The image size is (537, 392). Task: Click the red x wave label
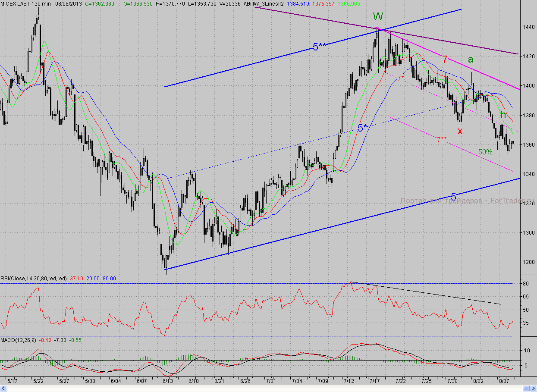click(x=460, y=131)
